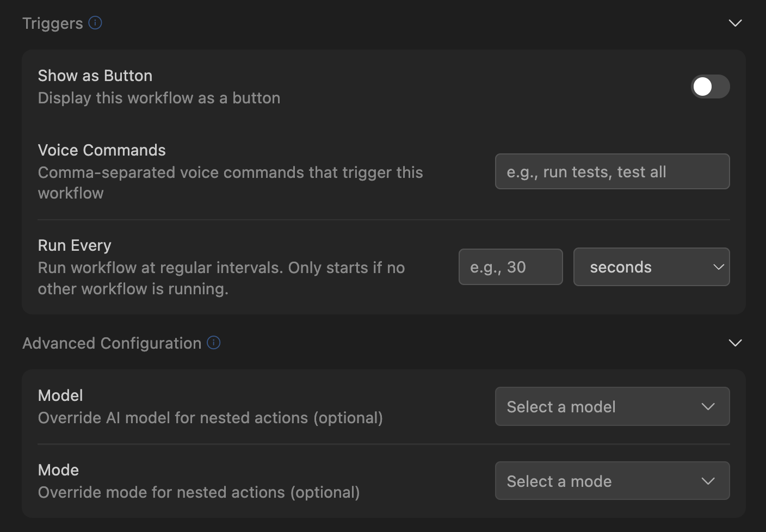
Task: Click the Run Every interval number field
Action: coord(510,267)
